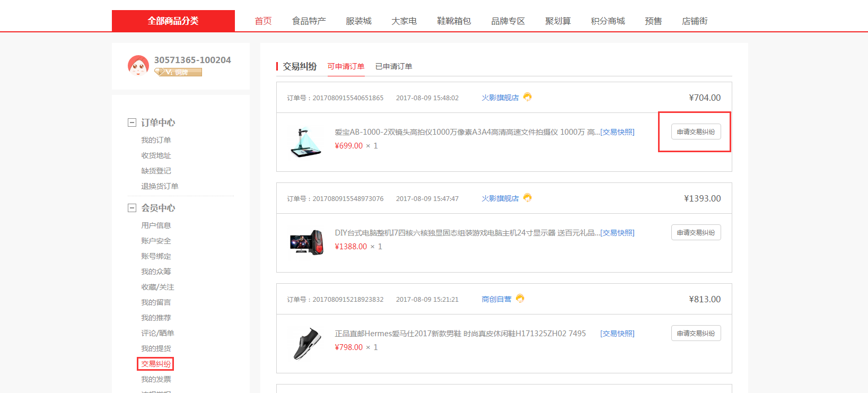Open 收藏/关注 in sidebar
Screen dimensions: 868x393
157,287
